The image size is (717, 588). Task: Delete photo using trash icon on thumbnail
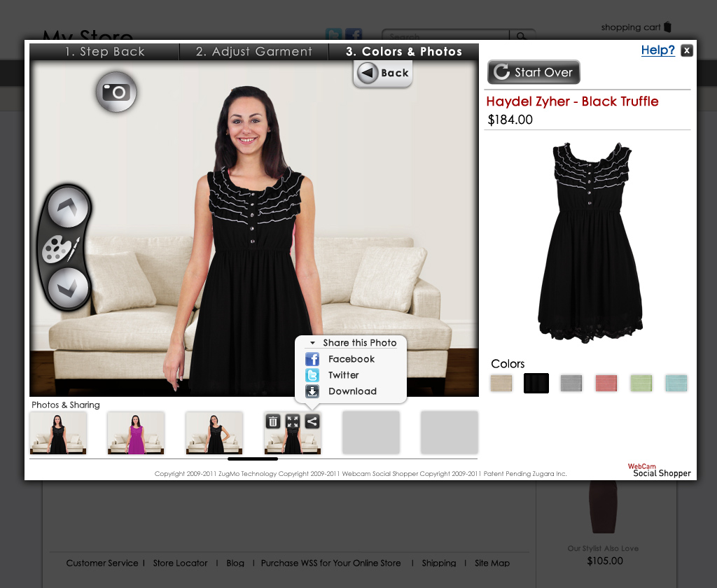pos(273,421)
